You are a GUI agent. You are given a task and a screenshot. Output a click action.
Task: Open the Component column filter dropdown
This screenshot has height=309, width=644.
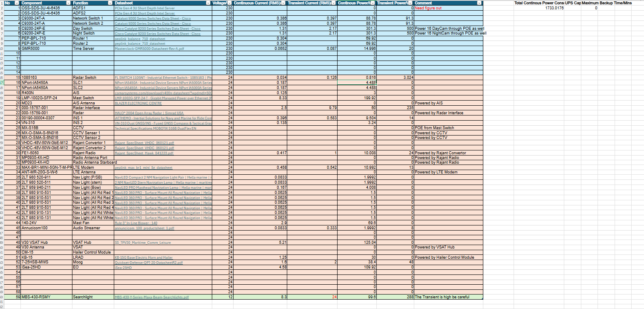click(69, 3)
